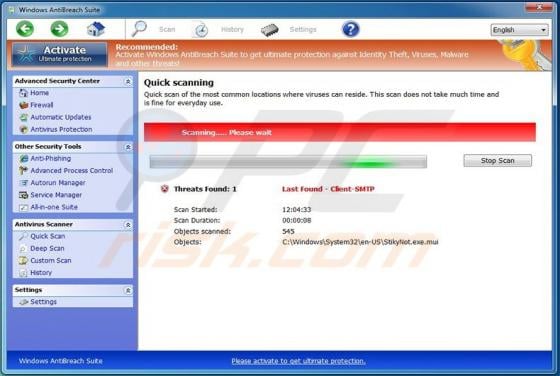The width and height of the screenshot is (560, 376).
Task: Open Automatic Updates in the sidebar
Action: [61, 117]
